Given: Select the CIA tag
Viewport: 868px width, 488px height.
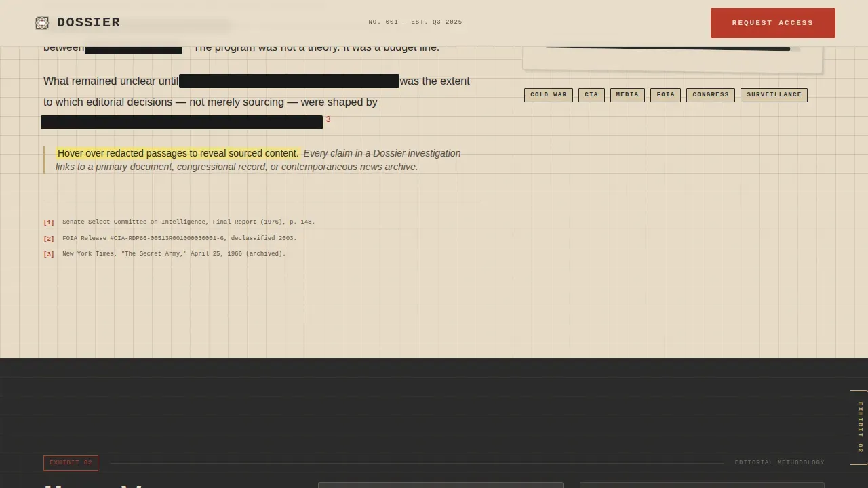Looking at the screenshot, I should point(591,95).
